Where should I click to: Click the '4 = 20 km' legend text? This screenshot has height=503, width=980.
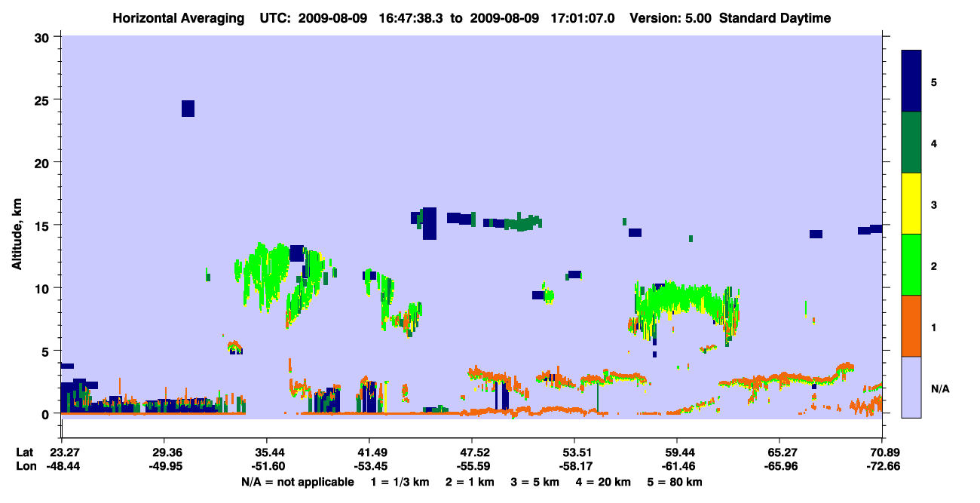click(x=603, y=482)
